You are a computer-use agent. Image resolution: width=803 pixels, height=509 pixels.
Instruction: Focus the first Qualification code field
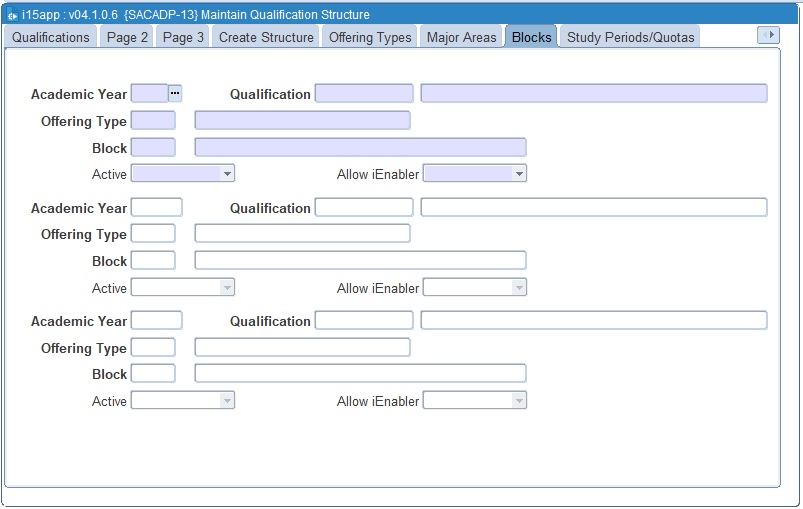coord(364,93)
